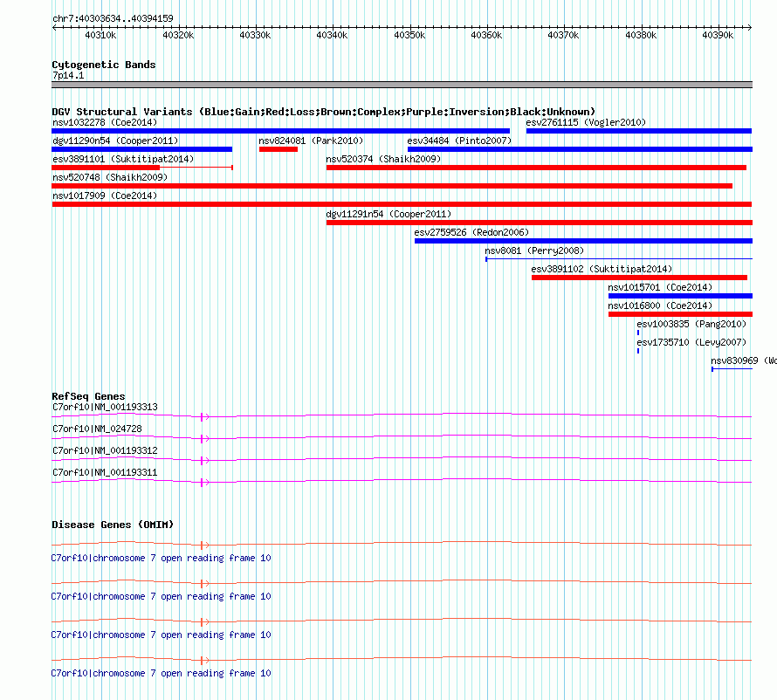Select variant dgv11291n54 (Cooper2011)
Viewport: 777px width, 700px height.
pos(388,215)
